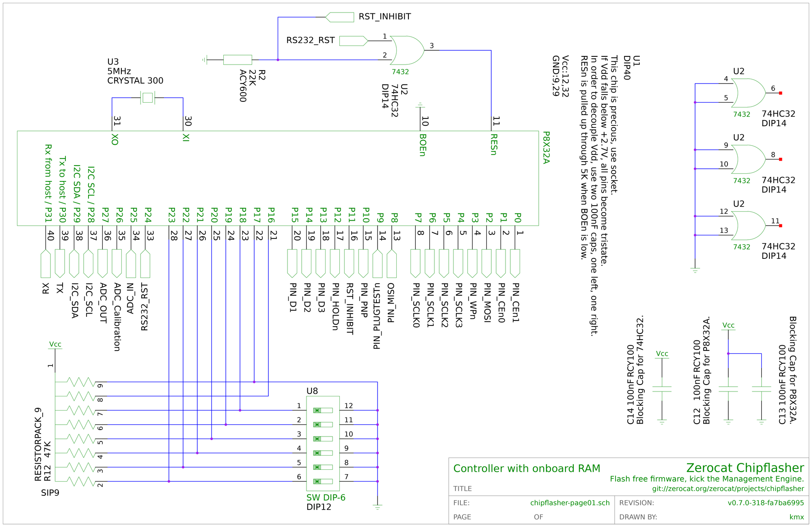Screen dimensions: 812x527
Task: Click the red unconnected endpoint at U2 pin 8
Action: click(780, 159)
